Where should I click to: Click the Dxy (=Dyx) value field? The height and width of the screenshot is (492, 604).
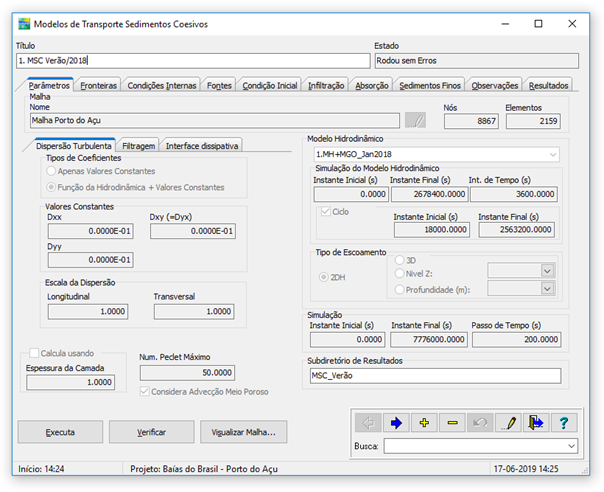click(193, 231)
